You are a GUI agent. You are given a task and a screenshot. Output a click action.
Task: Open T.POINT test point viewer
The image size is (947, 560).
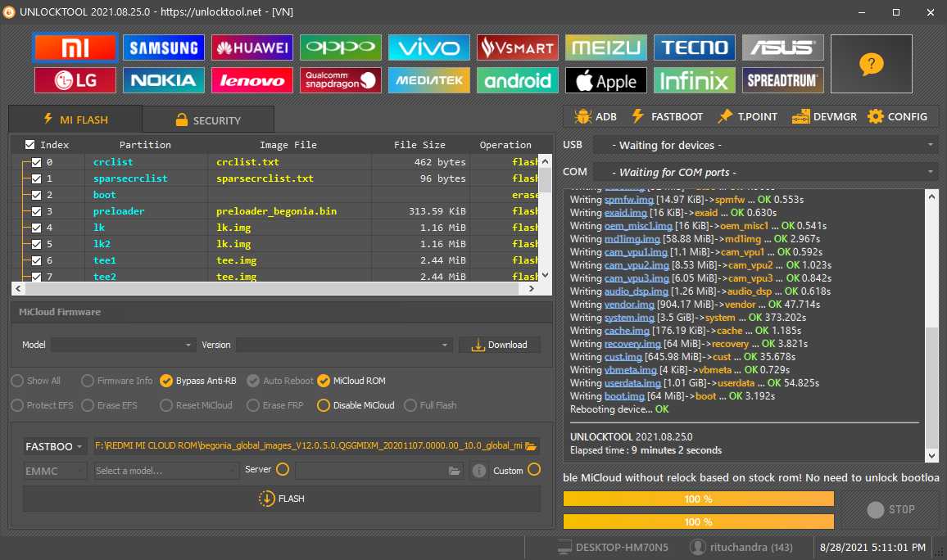click(748, 116)
